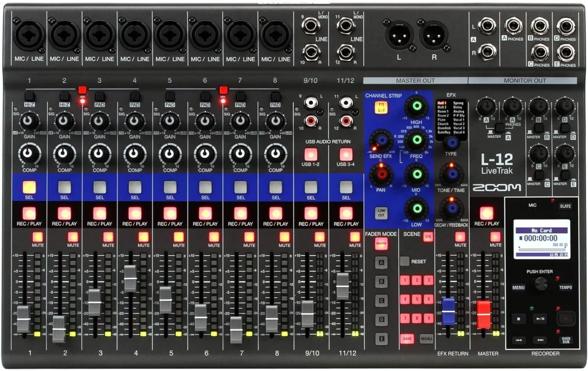Mute channel 6
Screen dimensions: 588x371
coord(213,237)
